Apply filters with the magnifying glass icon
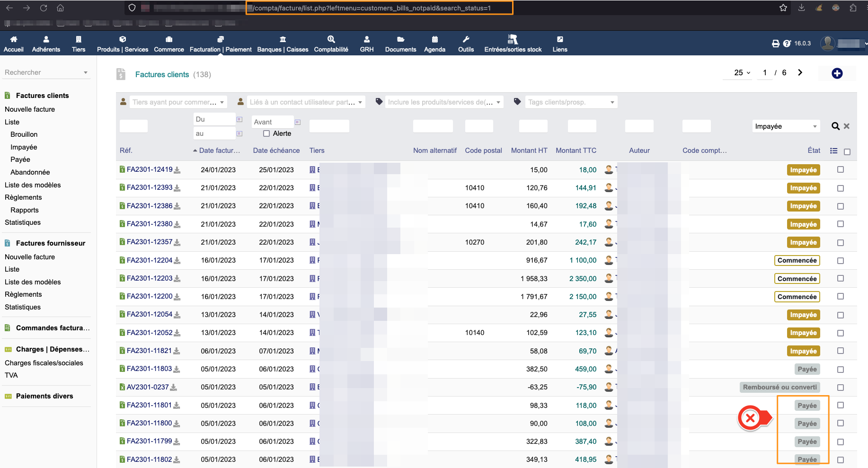This screenshot has width=868, height=468. pos(835,126)
